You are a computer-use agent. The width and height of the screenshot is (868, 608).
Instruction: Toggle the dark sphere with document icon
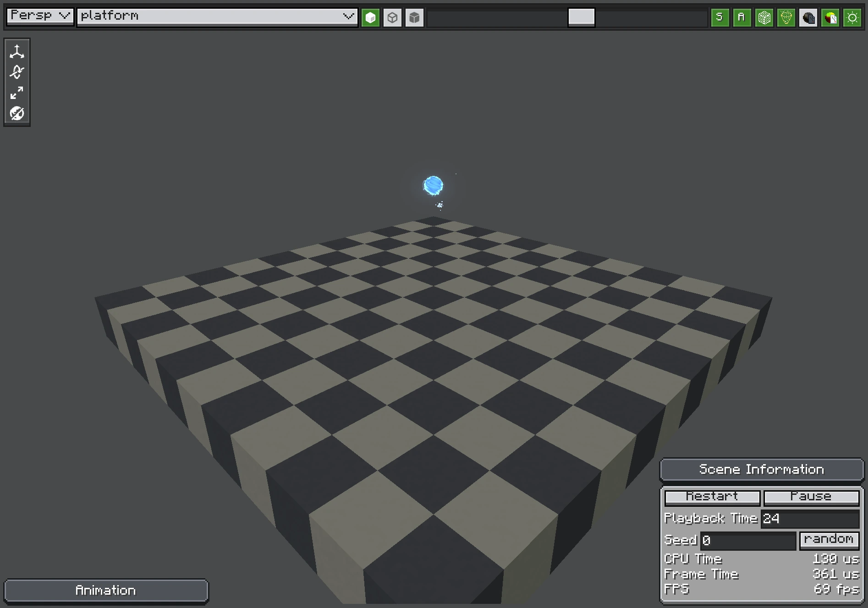[x=808, y=18]
